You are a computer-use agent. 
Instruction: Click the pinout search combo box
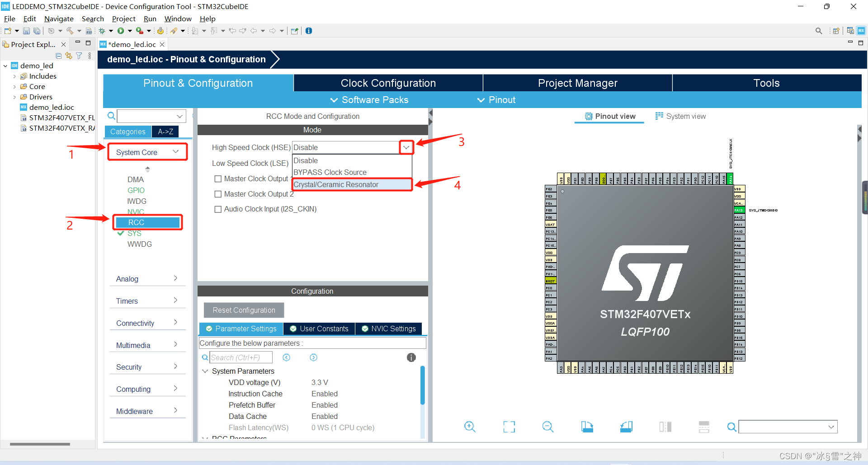pyautogui.click(x=788, y=427)
